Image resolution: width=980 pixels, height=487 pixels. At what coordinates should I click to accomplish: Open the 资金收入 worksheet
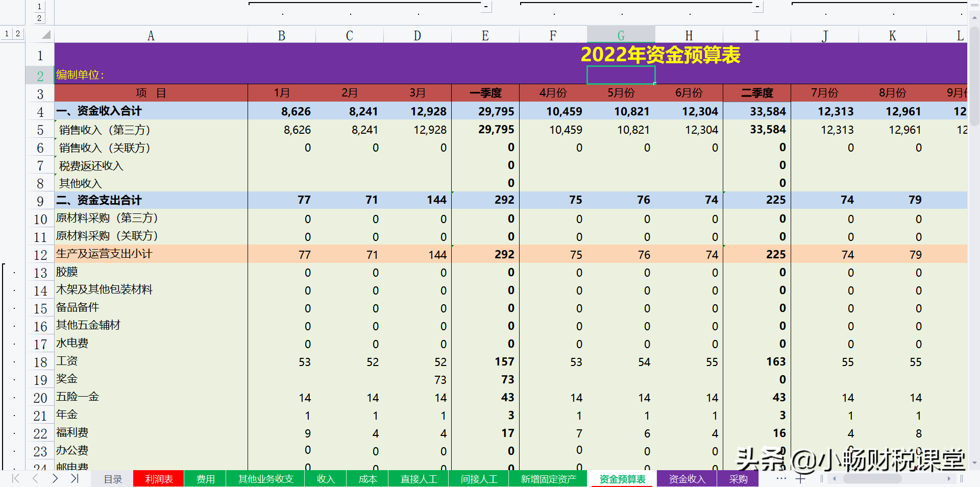(687, 479)
